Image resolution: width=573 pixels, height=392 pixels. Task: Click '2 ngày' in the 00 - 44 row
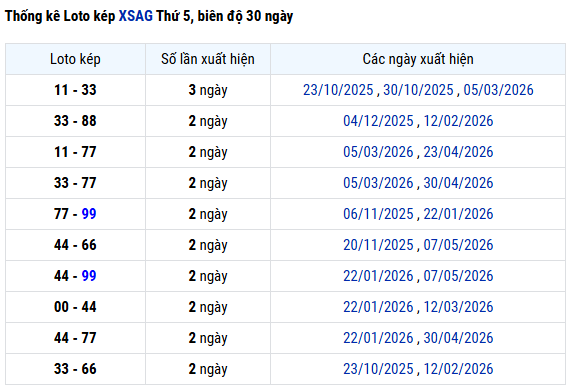[208, 307]
